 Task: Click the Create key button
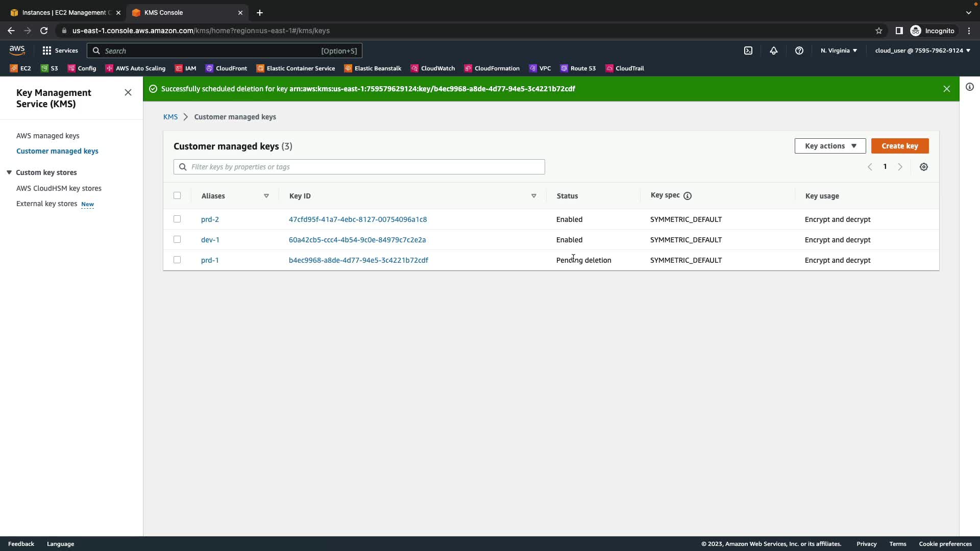899,146
